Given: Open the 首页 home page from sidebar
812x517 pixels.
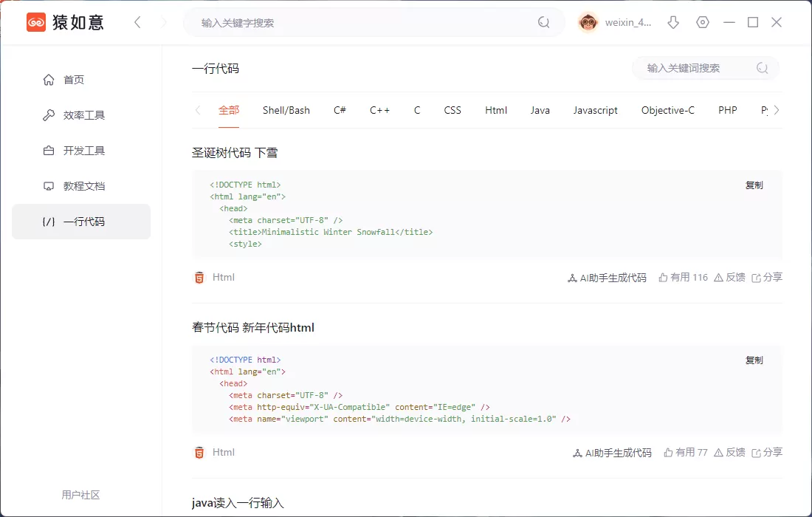Looking at the screenshot, I should pos(81,79).
